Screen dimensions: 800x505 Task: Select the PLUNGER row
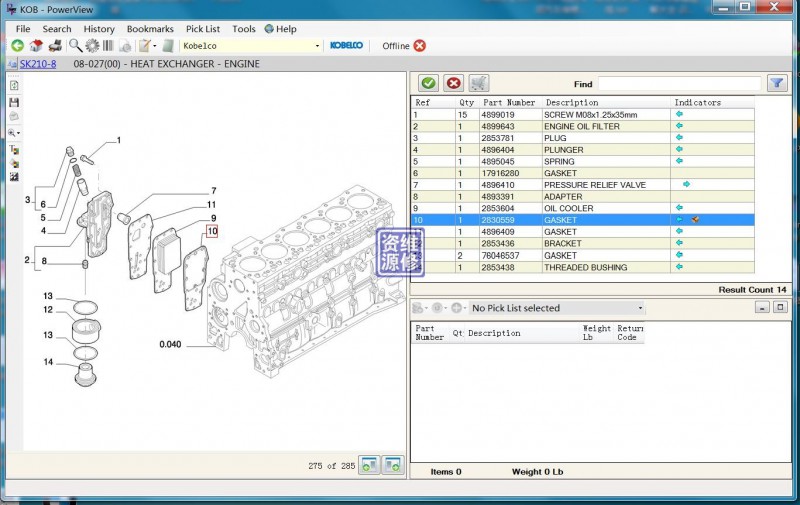tap(583, 150)
